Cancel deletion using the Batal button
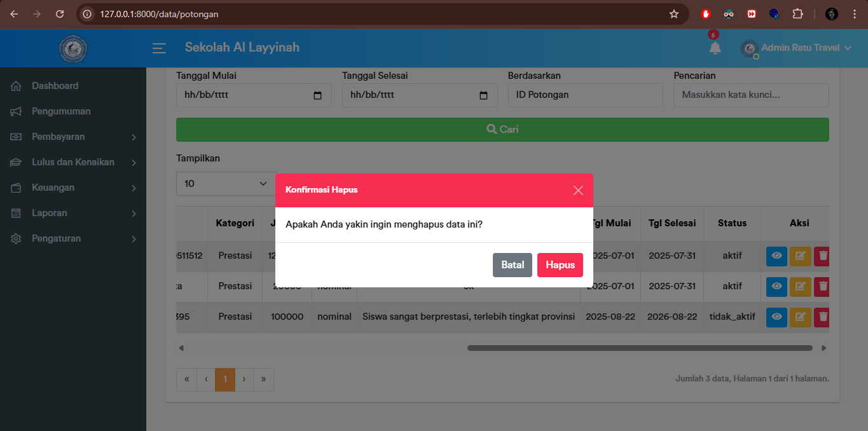 (512, 264)
